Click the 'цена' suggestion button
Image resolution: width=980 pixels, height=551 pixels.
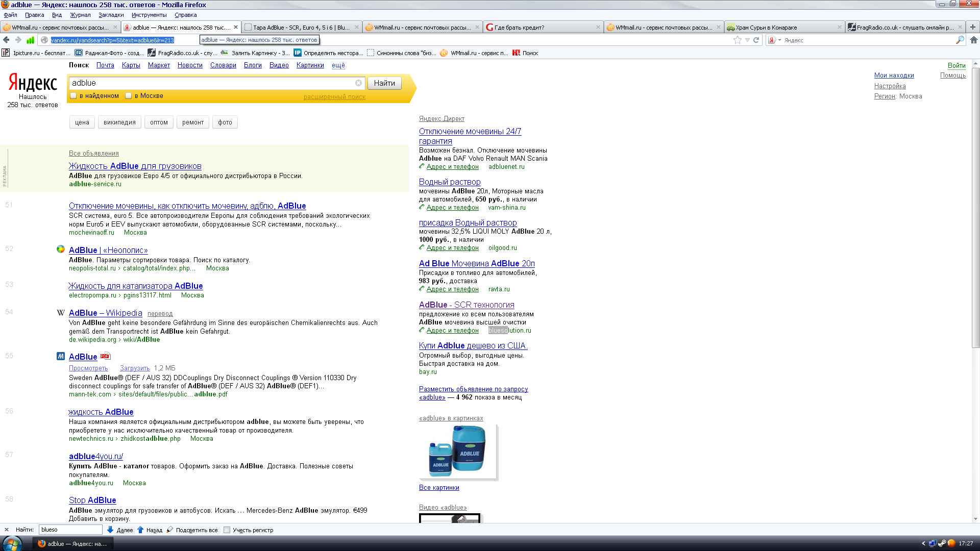(x=82, y=122)
